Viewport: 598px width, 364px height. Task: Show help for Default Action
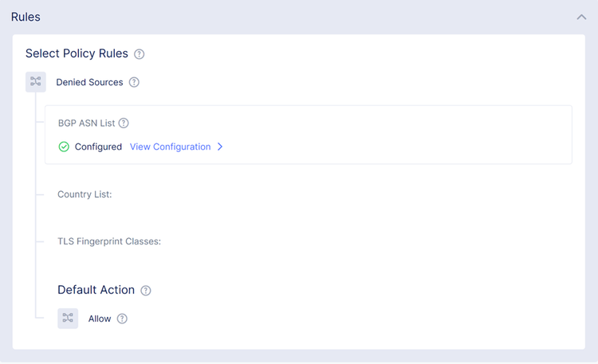(x=146, y=291)
